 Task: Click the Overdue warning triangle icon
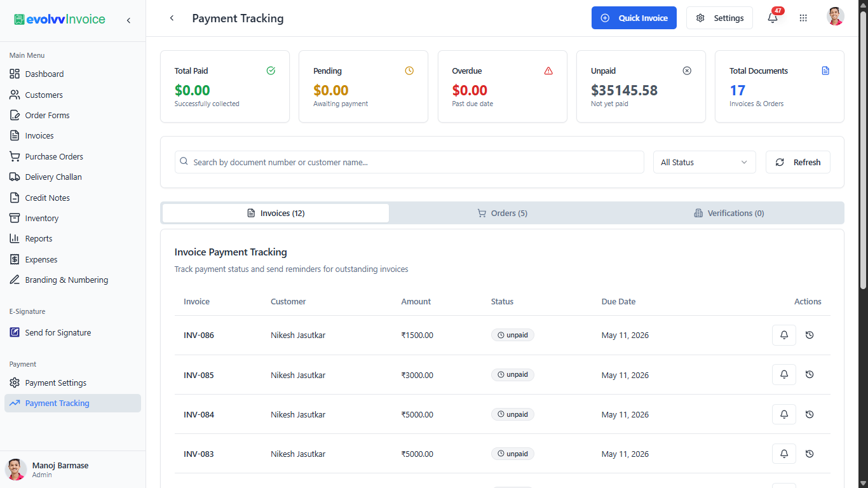[548, 71]
